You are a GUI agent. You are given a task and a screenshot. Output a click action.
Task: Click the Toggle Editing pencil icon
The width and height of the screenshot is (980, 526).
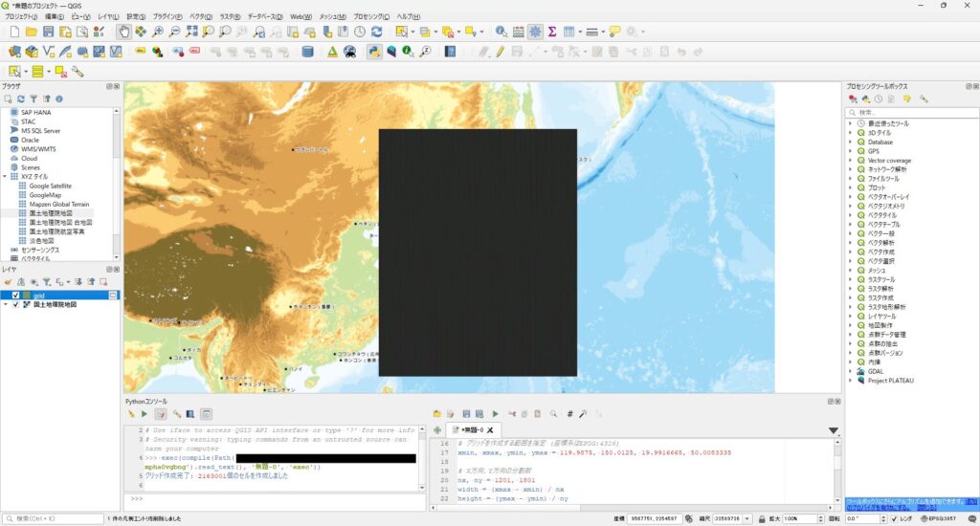coord(500,52)
